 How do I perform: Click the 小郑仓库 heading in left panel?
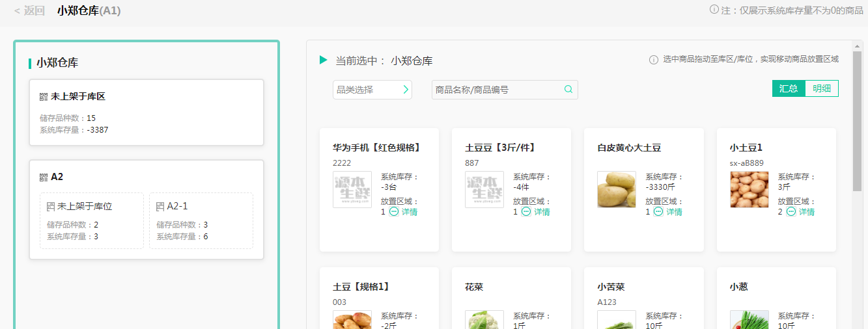(57, 63)
